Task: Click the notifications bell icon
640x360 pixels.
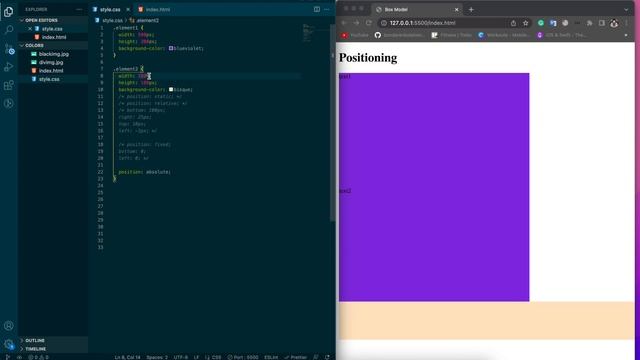Action: 327,357
